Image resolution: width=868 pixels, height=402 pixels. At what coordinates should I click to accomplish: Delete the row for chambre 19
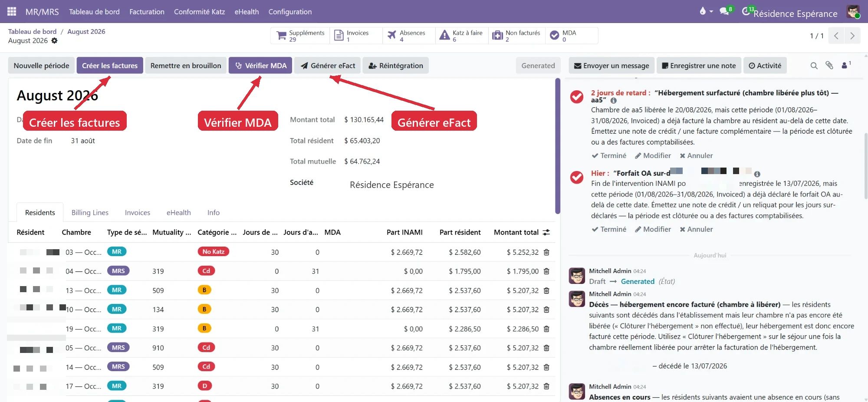pos(546,329)
